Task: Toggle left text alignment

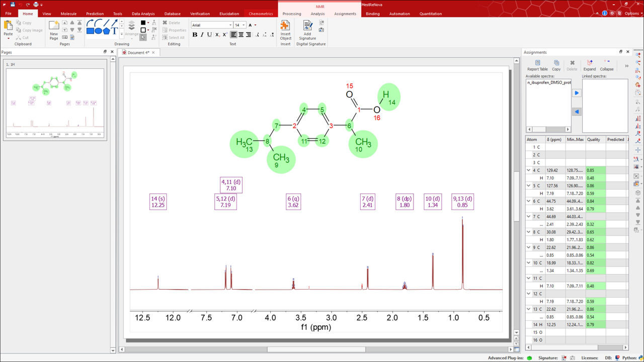Action: pyautogui.click(x=234, y=35)
